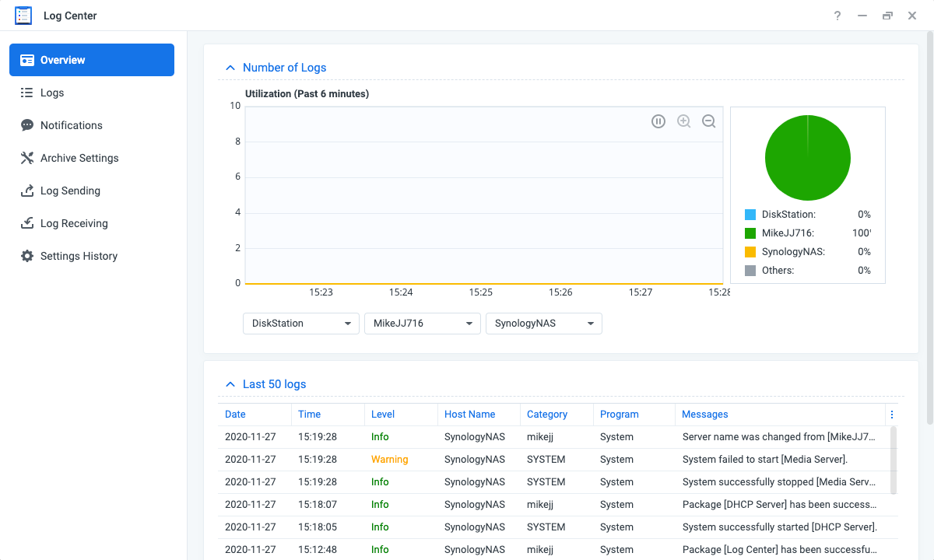Open the help question mark icon
The image size is (934, 560).
coord(837,16)
